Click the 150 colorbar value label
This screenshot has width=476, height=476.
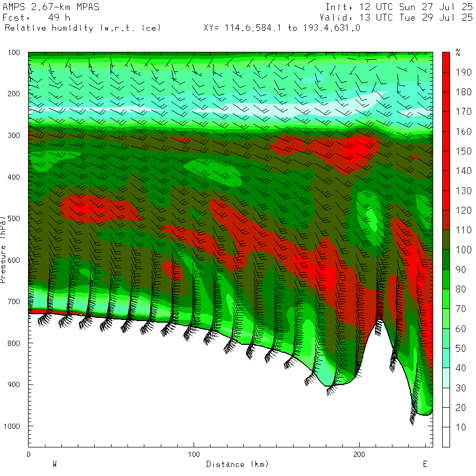click(463, 151)
